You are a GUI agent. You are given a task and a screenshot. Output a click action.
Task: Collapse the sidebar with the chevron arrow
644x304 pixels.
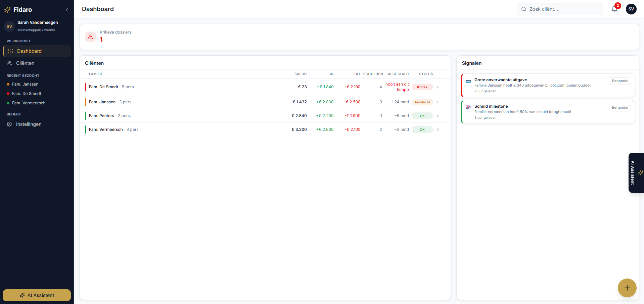66,9
